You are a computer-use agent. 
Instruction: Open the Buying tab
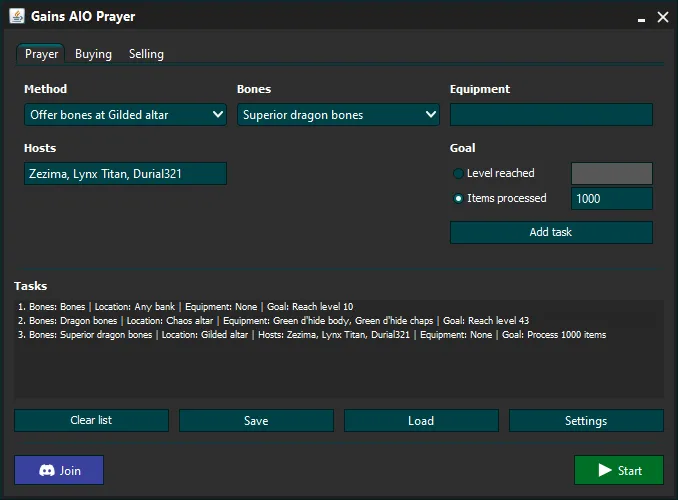93,54
